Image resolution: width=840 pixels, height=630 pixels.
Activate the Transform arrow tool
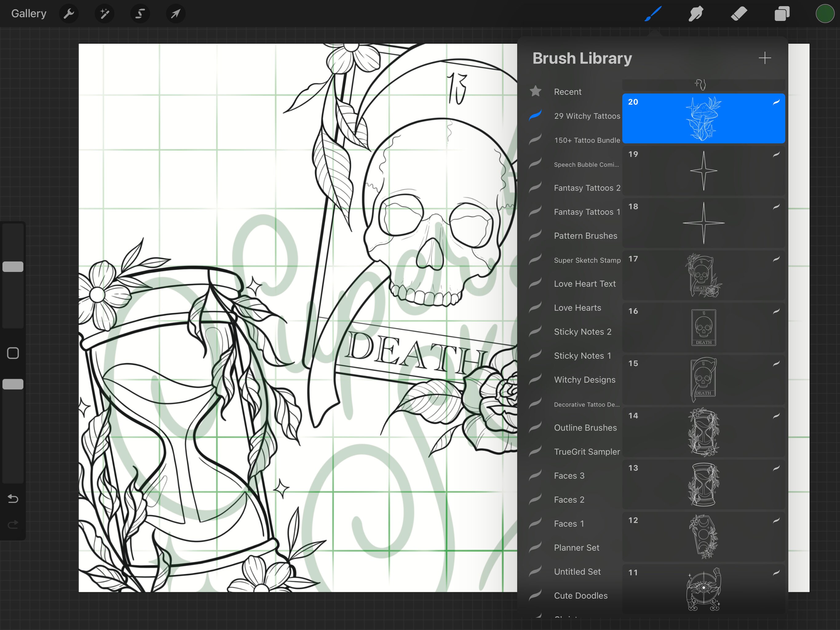tap(176, 14)
